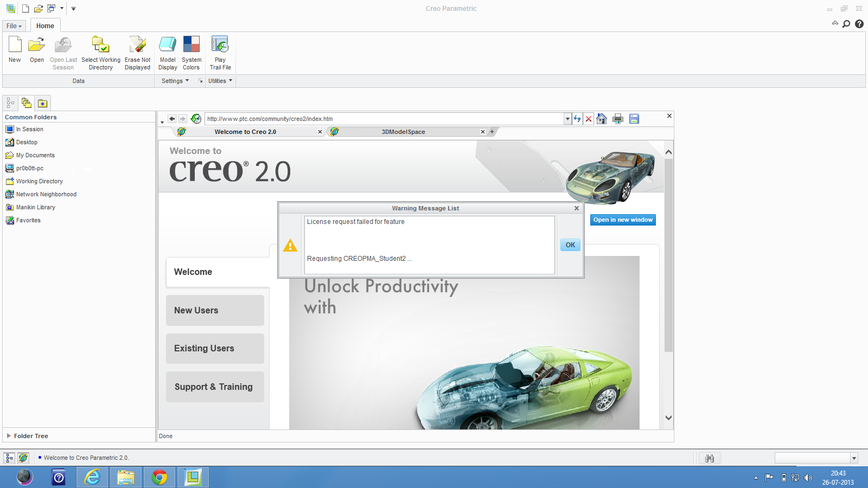Click the browser scroll down arrow

click(x=668, y=418)
